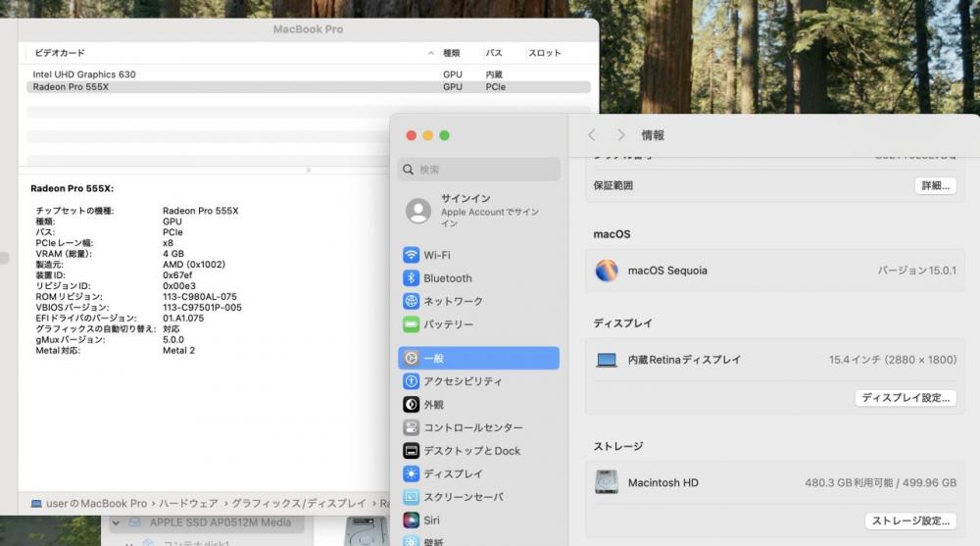Click the スロット column header
The image size is (980, 546).
(x=544, y=53)
